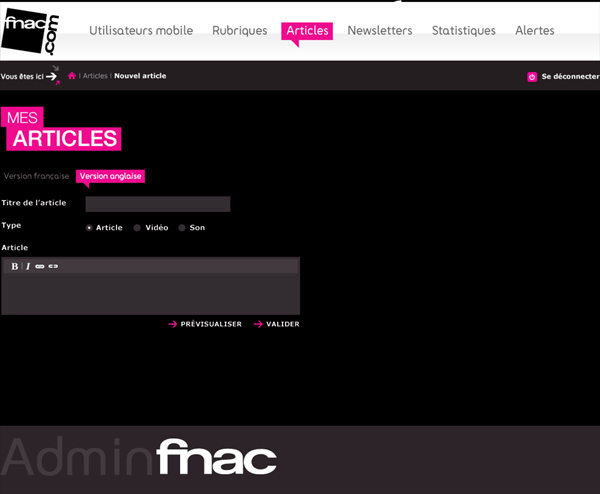Click the logout power icon
Screen dimensions: 600x494
tap(532, 77)
